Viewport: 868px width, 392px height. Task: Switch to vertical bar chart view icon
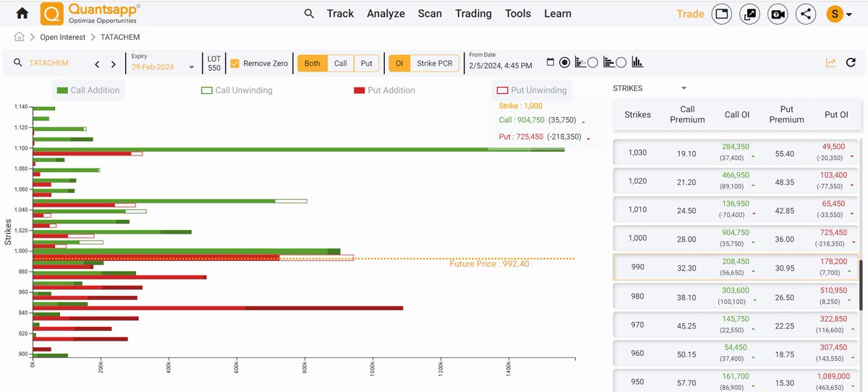click(637, 63)
